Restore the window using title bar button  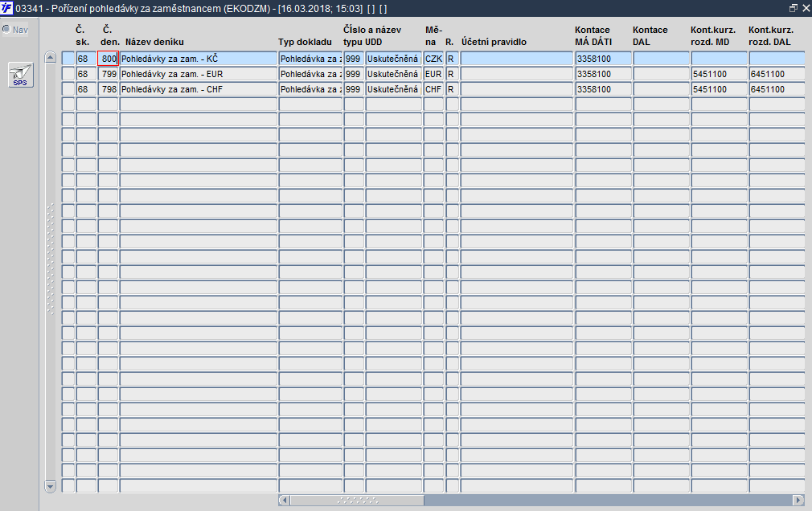793,8
